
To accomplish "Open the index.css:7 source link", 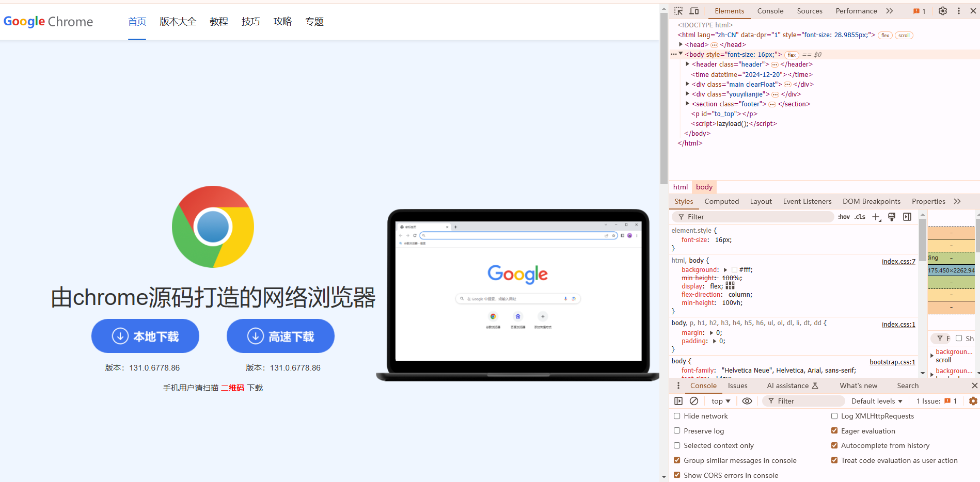I will [898, 261].
